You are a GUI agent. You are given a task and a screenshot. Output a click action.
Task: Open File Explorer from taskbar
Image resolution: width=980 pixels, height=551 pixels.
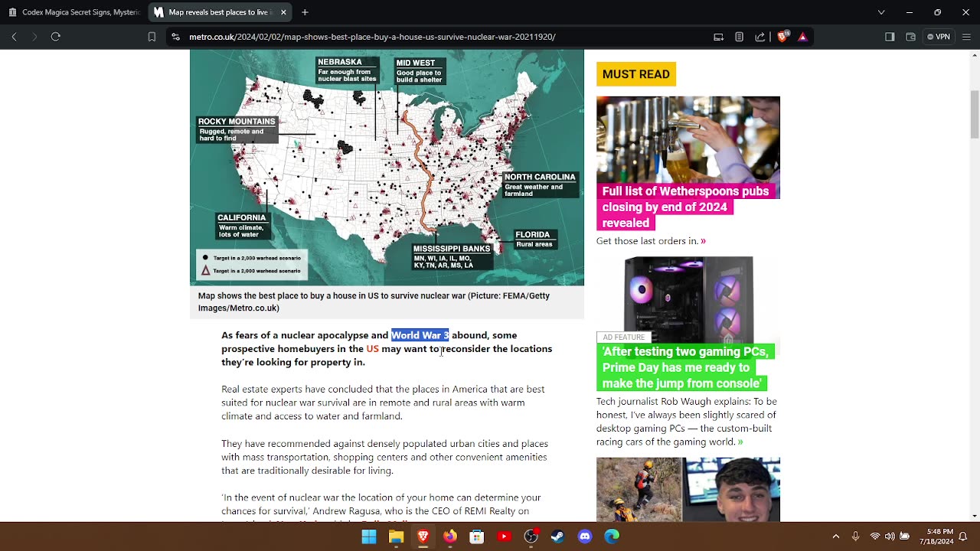[396, 536]
